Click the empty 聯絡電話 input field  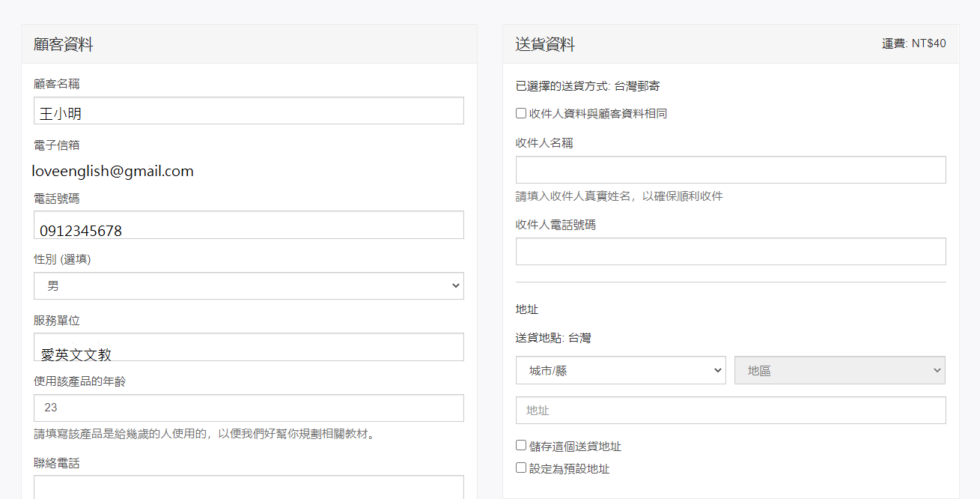[x=249, y=487]
